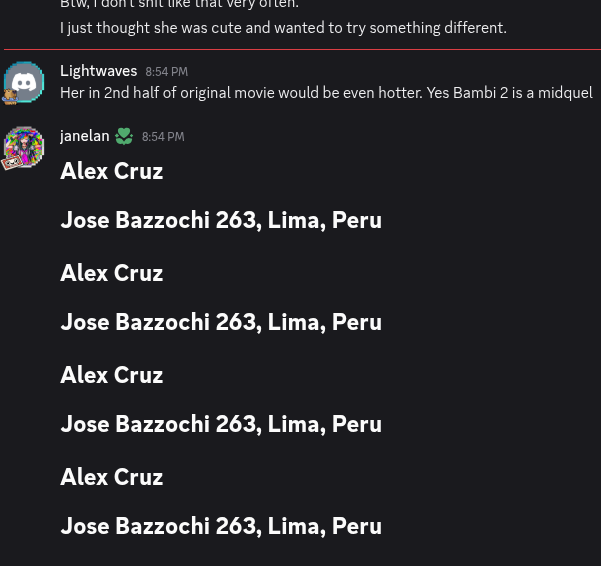601x566 pixels.
Task: Click the third "Alex Cruz" heading
Action: 111,375
